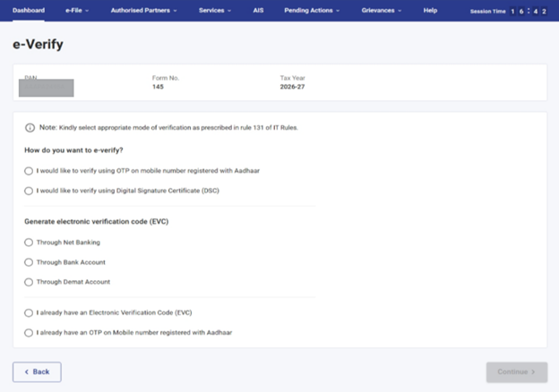Open the Services dropdown

[x=215, y=11]
